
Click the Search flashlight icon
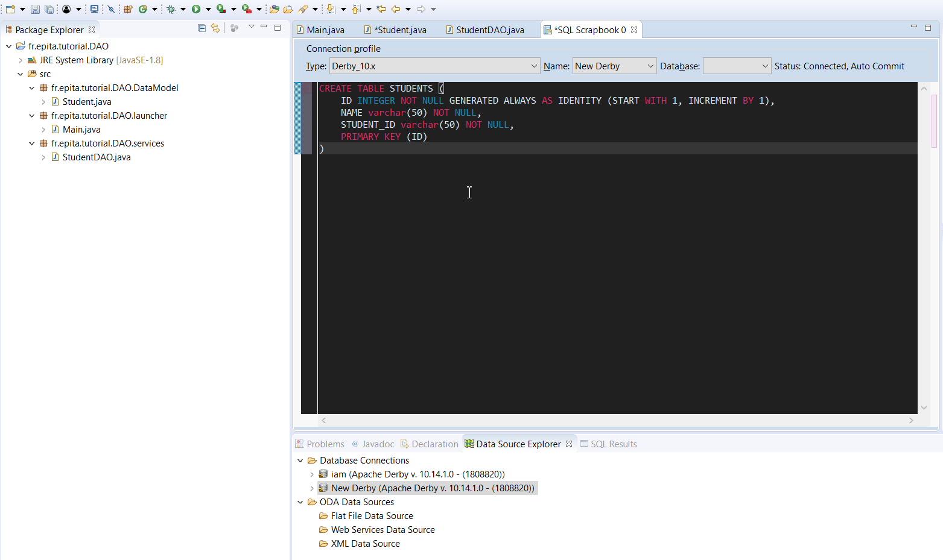pyautogui.click(x=303, y=9)
